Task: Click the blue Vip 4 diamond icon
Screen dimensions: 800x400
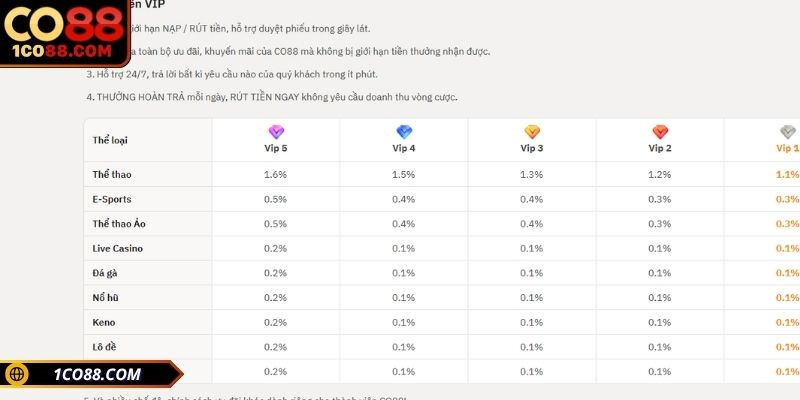Action: [x=404, y=132]
